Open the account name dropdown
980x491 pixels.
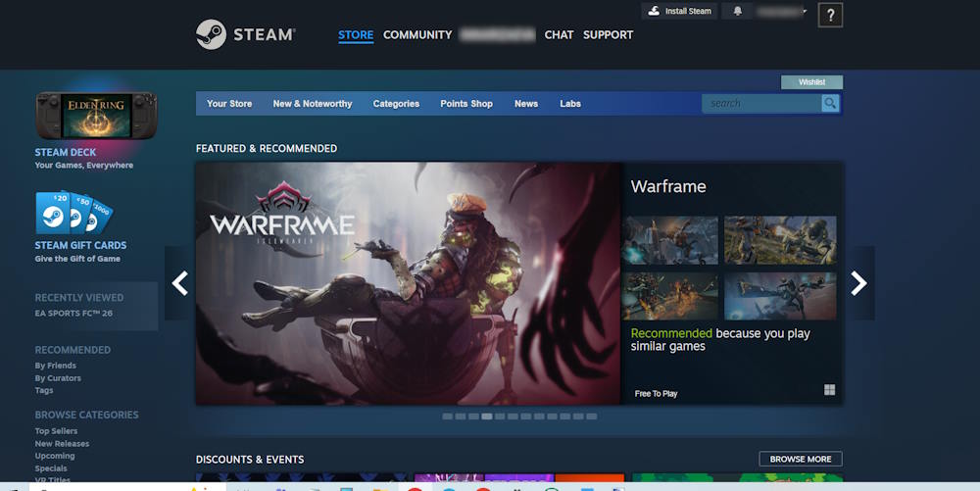click(x=781, y=11)
